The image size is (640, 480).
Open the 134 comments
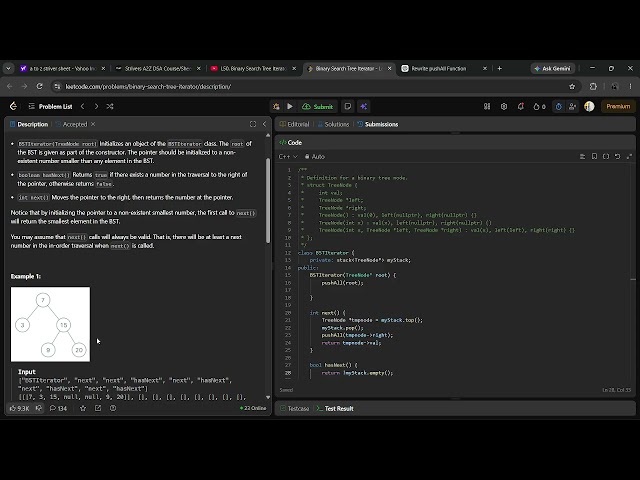click(x=58, y=408)
